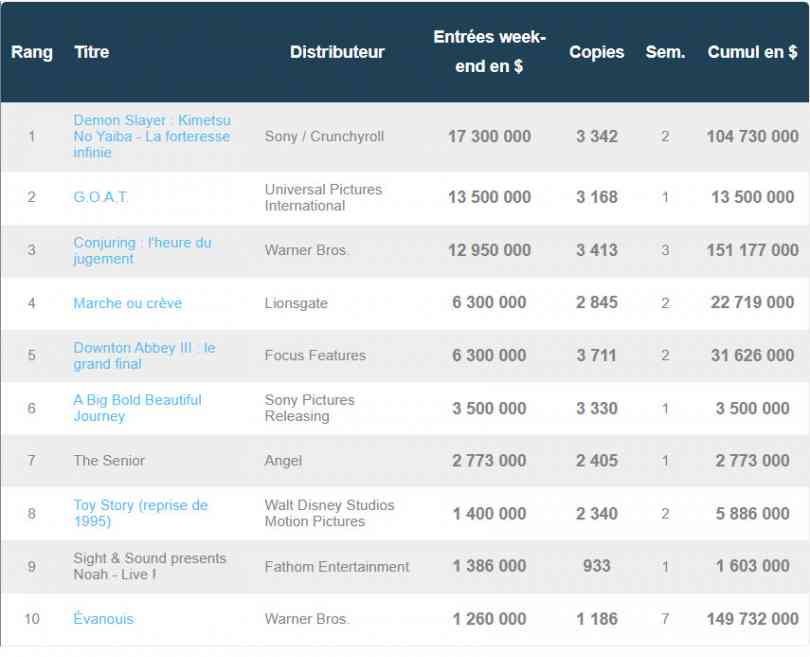This screenshot has height=657, width=810.
Task: Select the 12 950 000 weekend value
Action: tap(489, 250)
